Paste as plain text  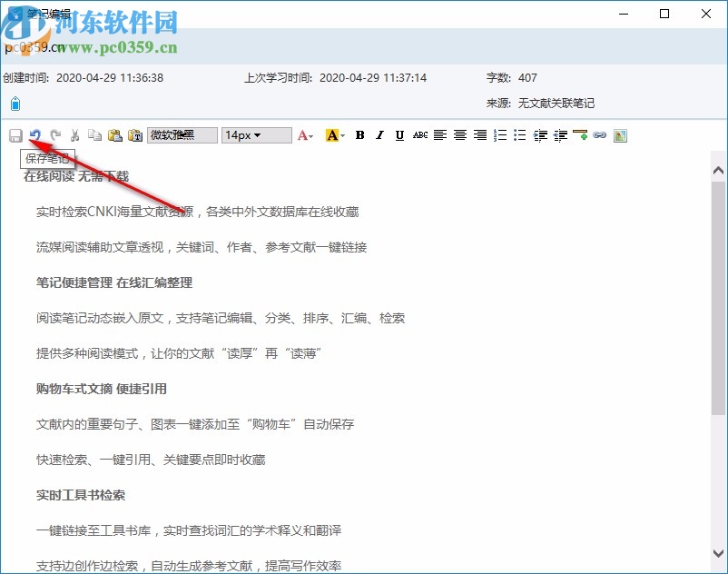pyautogui.click(x=134, y=134)
